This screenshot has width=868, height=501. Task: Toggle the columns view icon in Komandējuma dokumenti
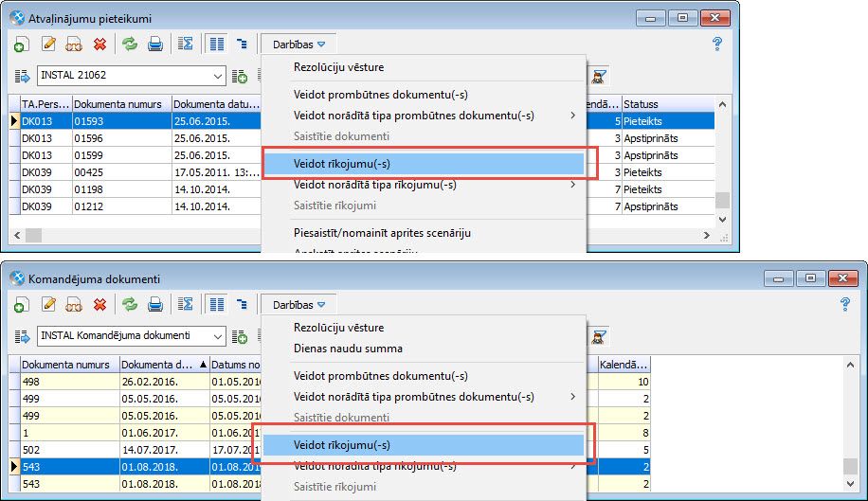216,305
